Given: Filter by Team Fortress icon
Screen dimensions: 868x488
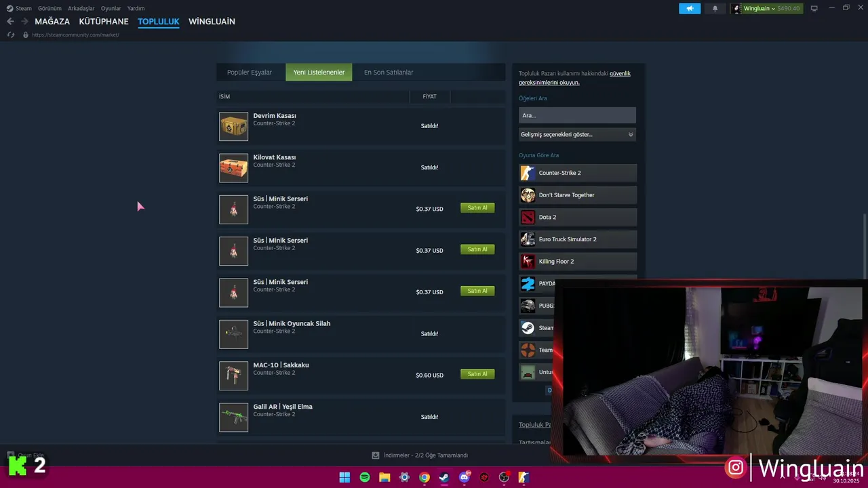Looking at the screenshot, I should pos(528,350).
